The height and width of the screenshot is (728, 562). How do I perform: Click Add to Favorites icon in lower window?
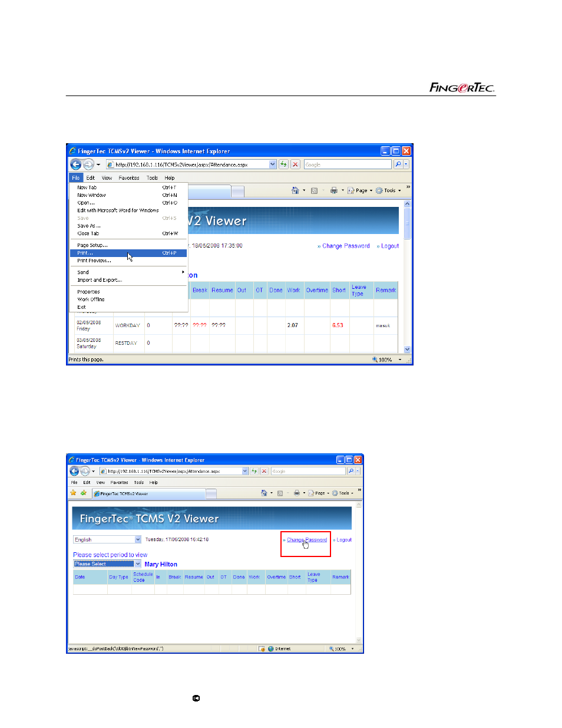[84, 493]
